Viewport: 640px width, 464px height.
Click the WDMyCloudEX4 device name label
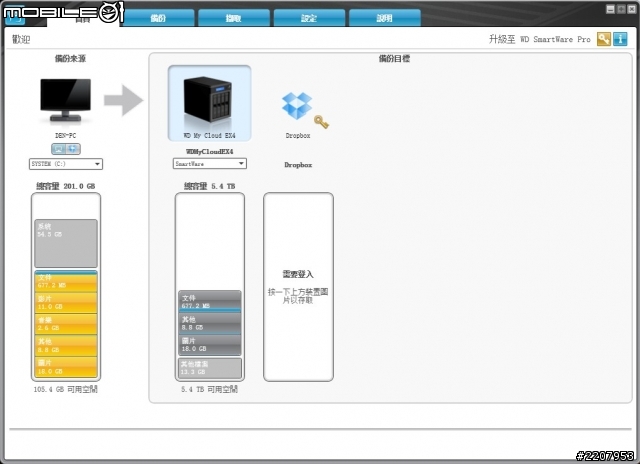[x=209, y=151]
